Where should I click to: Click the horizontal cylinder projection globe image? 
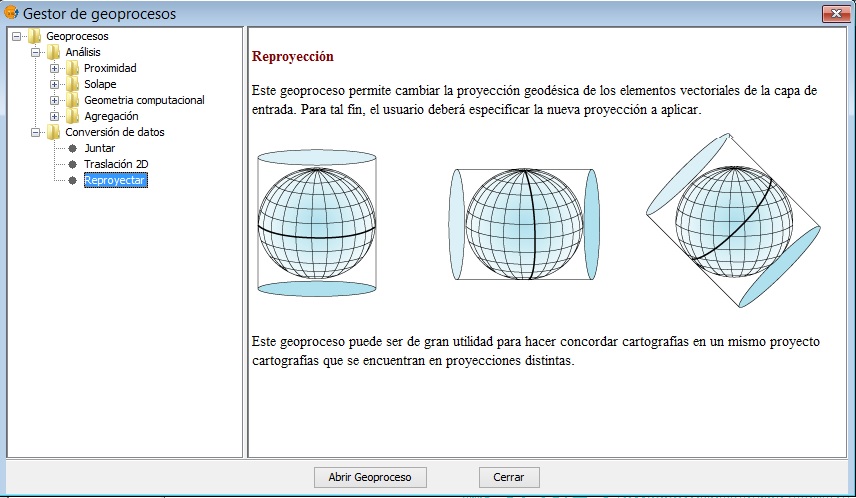tap(524, 224)
